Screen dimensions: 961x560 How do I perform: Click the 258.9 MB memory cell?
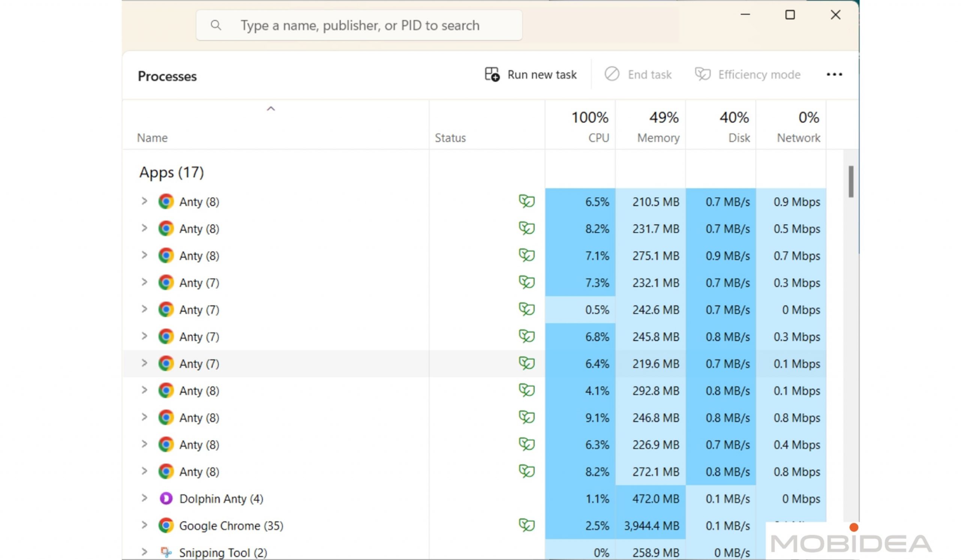(651, 550)
